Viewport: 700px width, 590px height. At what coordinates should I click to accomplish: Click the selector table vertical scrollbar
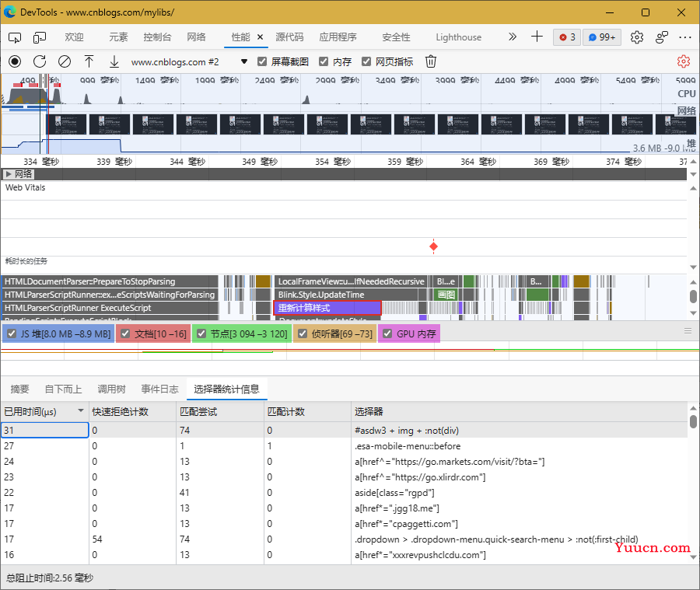pos(693,422)
